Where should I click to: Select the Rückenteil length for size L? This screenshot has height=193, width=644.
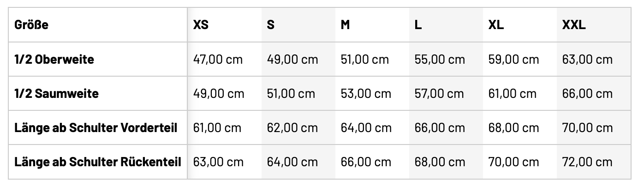coord(440,162)
